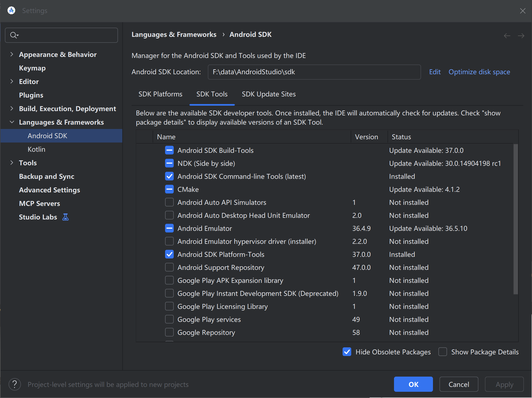The image size is (532, 398).
Task: Click Google Play services version 49
Action: pyautogui.click(x=356, y=319)
